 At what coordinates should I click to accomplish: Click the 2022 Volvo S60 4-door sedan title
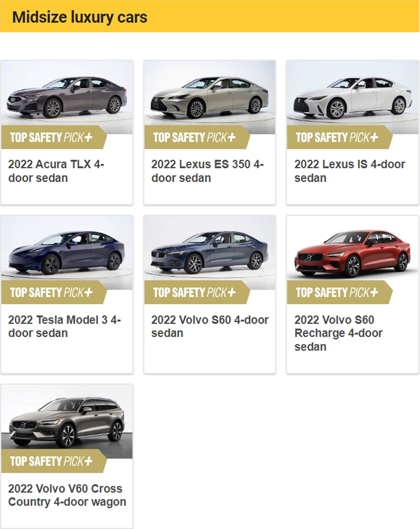(x=210, y=326)
